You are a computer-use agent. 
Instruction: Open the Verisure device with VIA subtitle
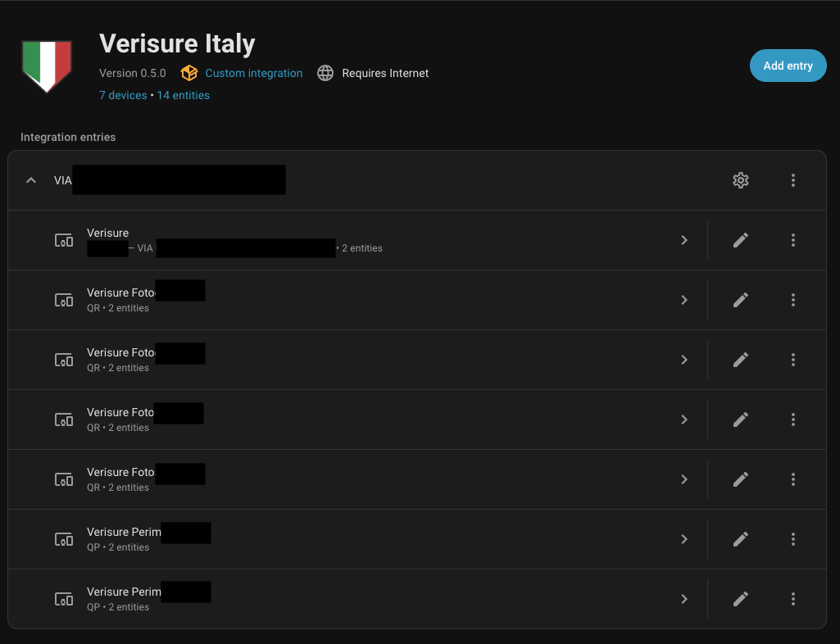(357, 240)
